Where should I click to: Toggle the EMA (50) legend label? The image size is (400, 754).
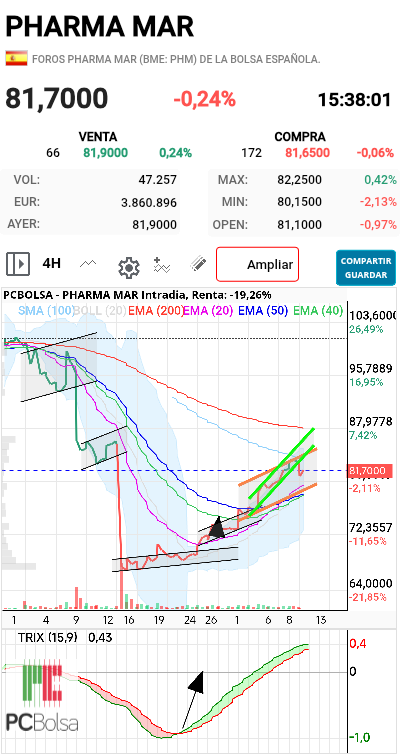point(263,311)
